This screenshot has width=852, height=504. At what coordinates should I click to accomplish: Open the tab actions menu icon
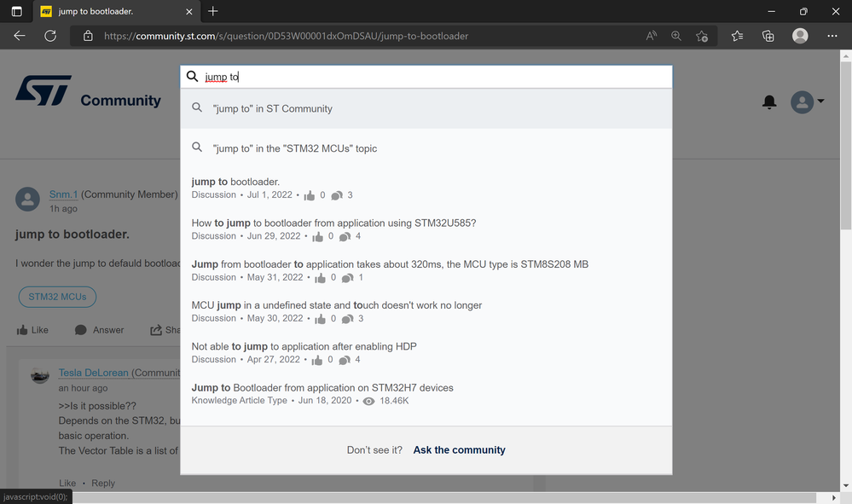point(17,11)
